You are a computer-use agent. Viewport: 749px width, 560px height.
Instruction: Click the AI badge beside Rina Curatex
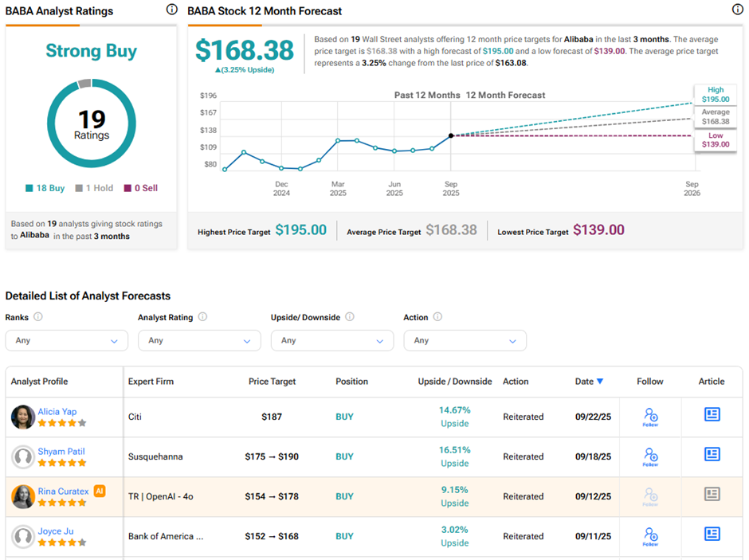point(100,491)
